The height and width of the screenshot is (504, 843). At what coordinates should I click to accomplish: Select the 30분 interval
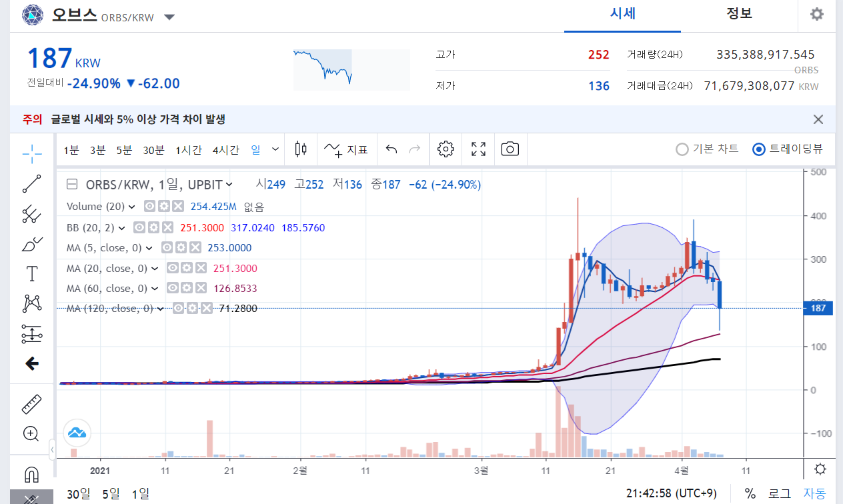pyautogui.click(x=153, y=150)
